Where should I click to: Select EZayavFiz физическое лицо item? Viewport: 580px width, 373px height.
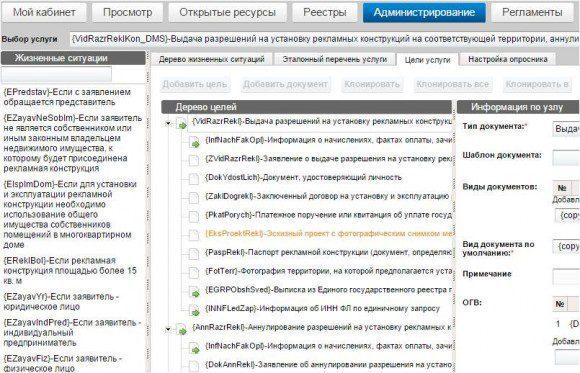click(x=63, y=363)
